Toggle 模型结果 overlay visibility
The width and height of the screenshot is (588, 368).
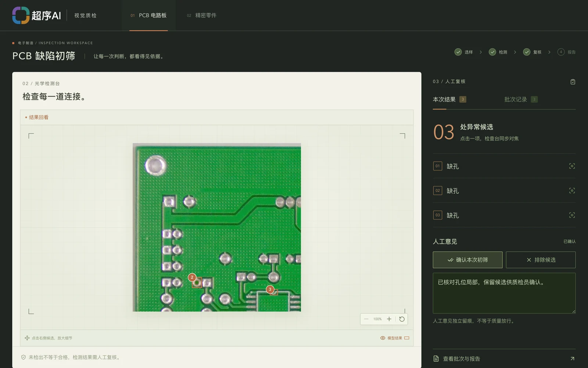point(395,338)
